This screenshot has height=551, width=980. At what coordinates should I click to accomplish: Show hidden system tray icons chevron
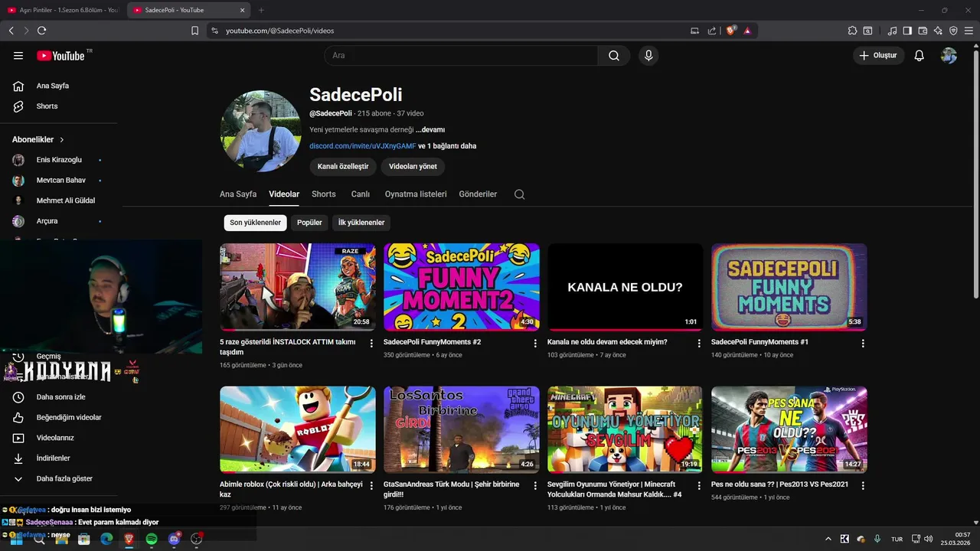coord(828,539)
